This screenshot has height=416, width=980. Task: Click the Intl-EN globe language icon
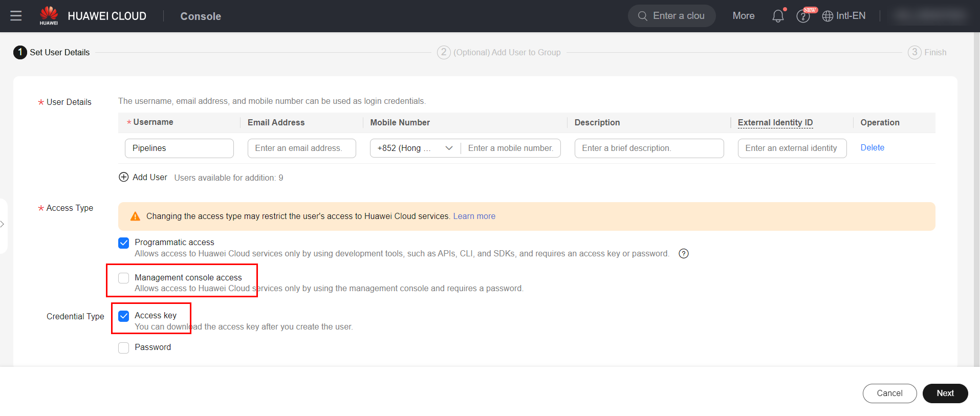coord(827,16)
